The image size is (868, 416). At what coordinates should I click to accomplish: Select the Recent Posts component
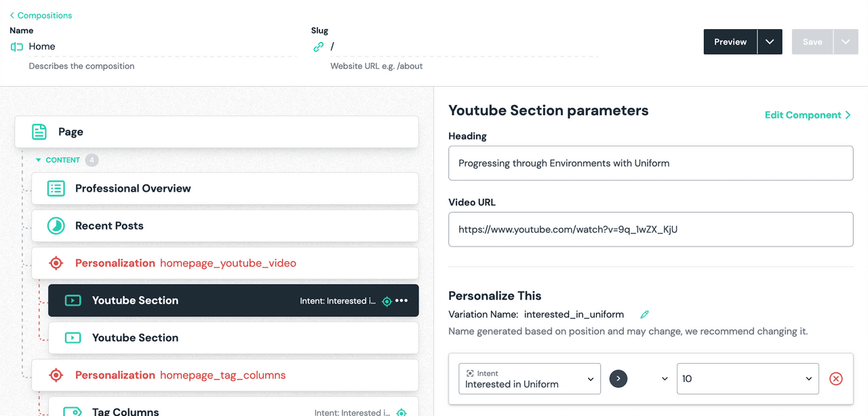[x=224, y=226]
